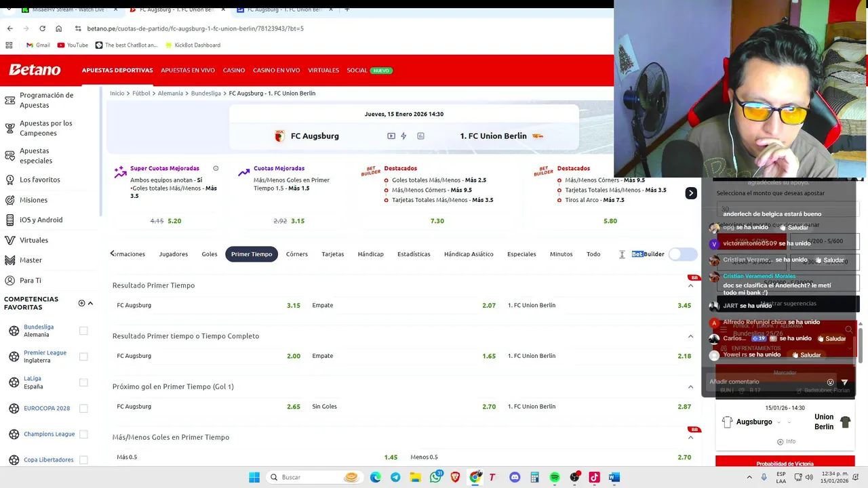The height and width of the screenshot is (488, 868).
Task: Collapse Próximo gol en Primer Tiempo market
Action: 690,387
